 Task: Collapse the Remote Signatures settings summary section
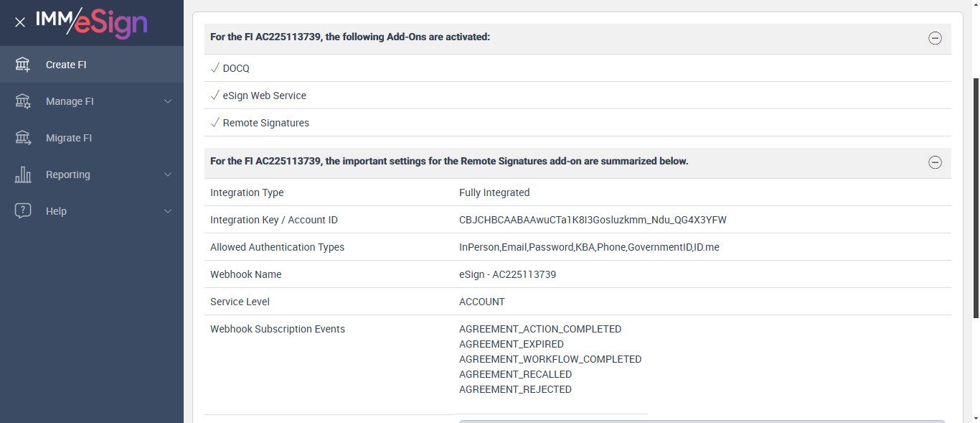coord(935,162)
